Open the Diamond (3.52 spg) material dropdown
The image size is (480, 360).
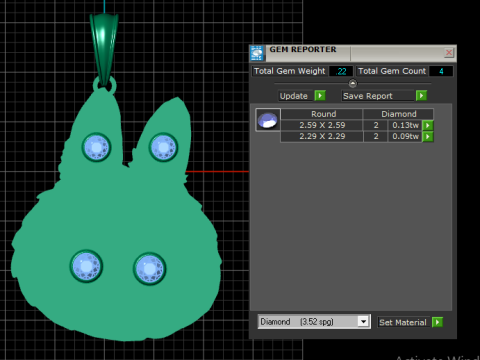(x=364, y=322)
